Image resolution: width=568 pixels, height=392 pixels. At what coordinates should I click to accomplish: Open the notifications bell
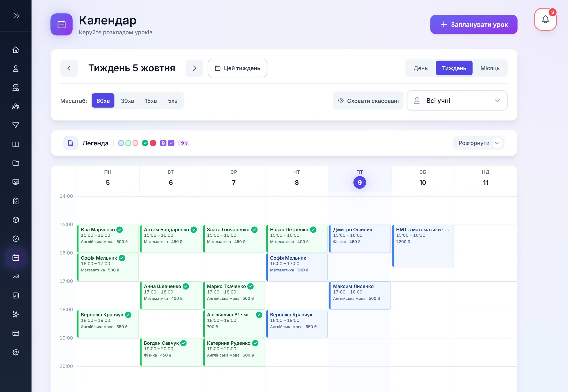[545, 19]
